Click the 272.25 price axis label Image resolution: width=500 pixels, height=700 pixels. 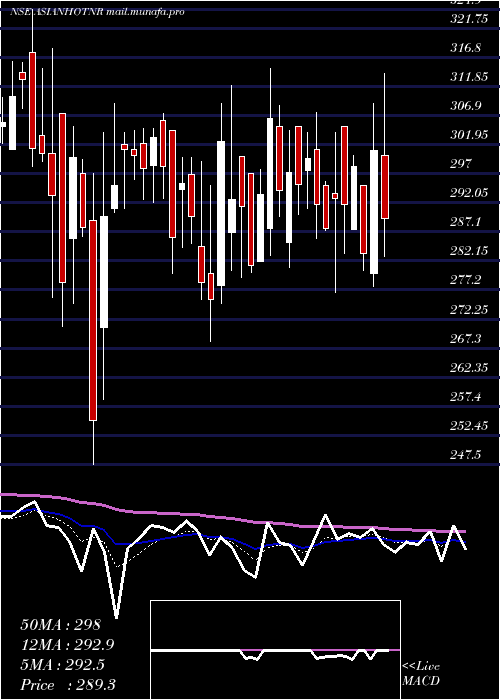(469, 309)
